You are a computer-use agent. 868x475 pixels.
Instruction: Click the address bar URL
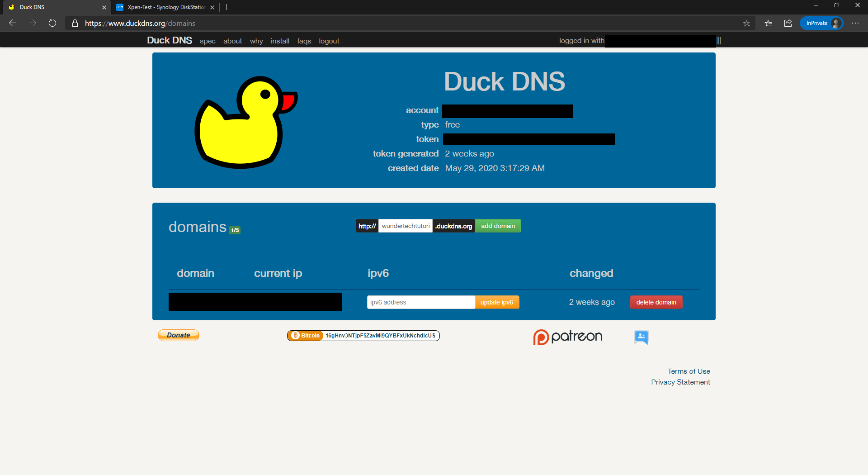[x=140, y=23]
